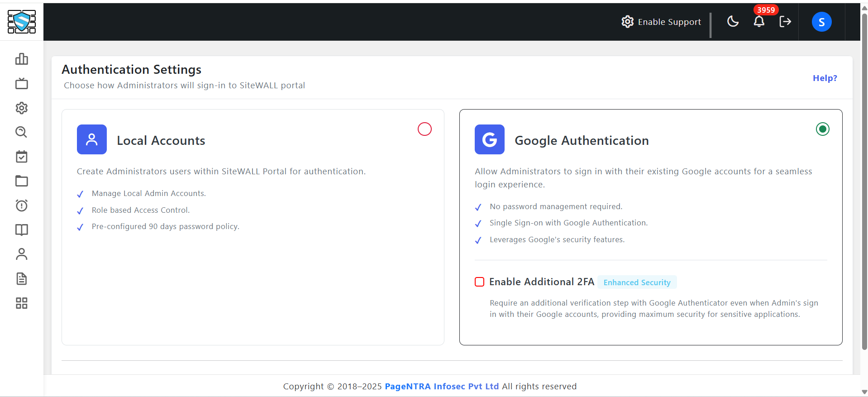Click the gear icon beside Enable Support
Image resolution: width=868 pixels, height=397 pixels.
pos(628,22)
